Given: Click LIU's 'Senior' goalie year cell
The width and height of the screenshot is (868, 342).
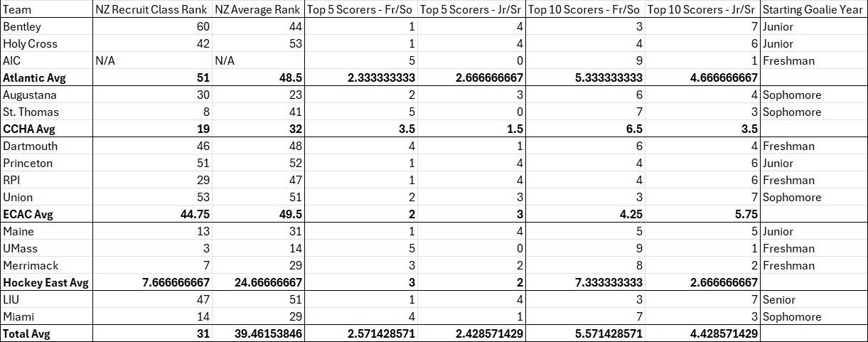Looking at the screenshot, I should tap(814, 300).
